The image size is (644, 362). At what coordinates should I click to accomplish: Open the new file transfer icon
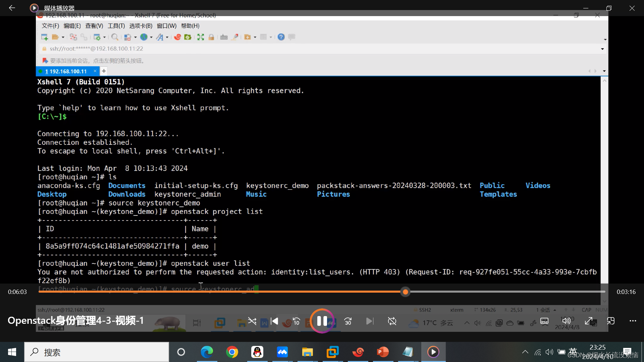click(247, 37)
